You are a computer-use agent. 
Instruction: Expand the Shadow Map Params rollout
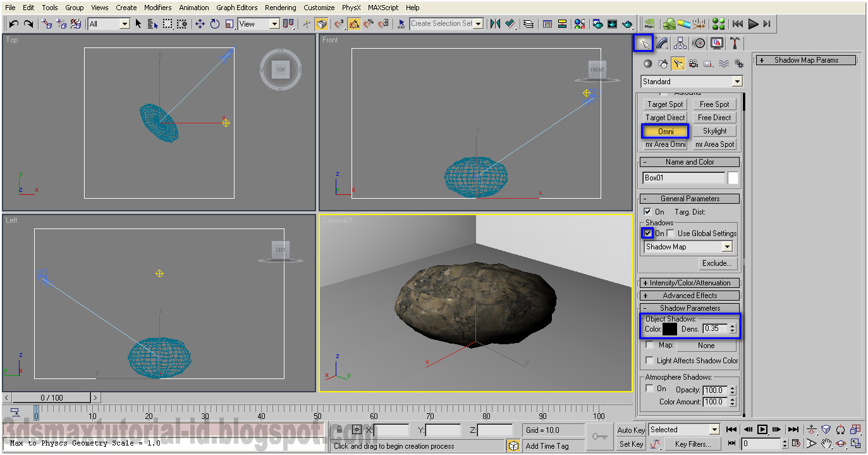pos(806,60)
